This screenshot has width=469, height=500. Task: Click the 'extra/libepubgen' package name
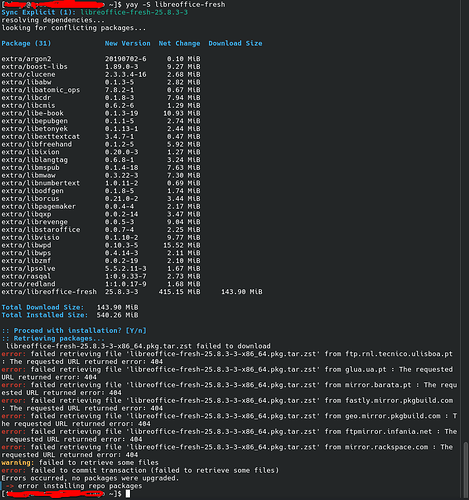click(34, 121)
